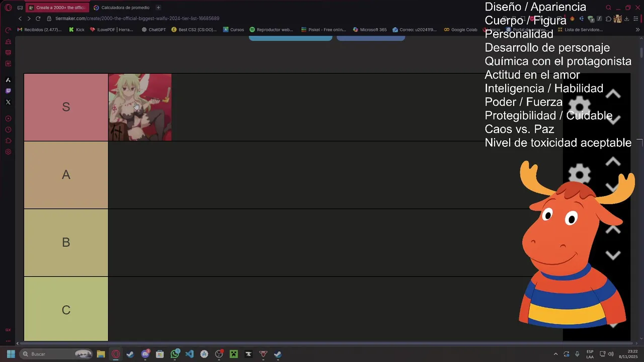This screenshot has width=644, height=362.
Task: Switch to the TierMaker 'Create a 2000+' tab
Action: tap(57, 8)
